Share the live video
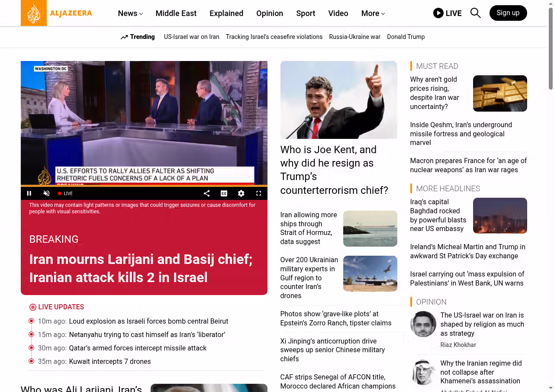The height and width of the screenshot is (392, 554). click(x=206, y=193)
